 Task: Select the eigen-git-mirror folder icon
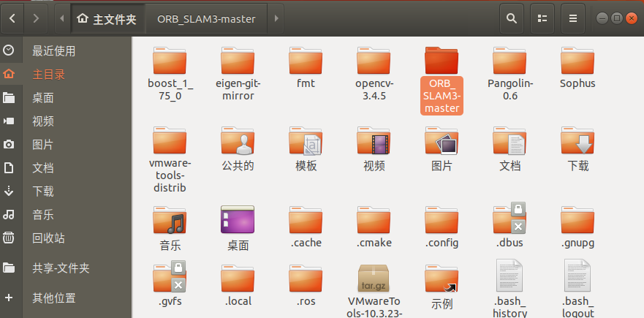(x=238, y=60)
